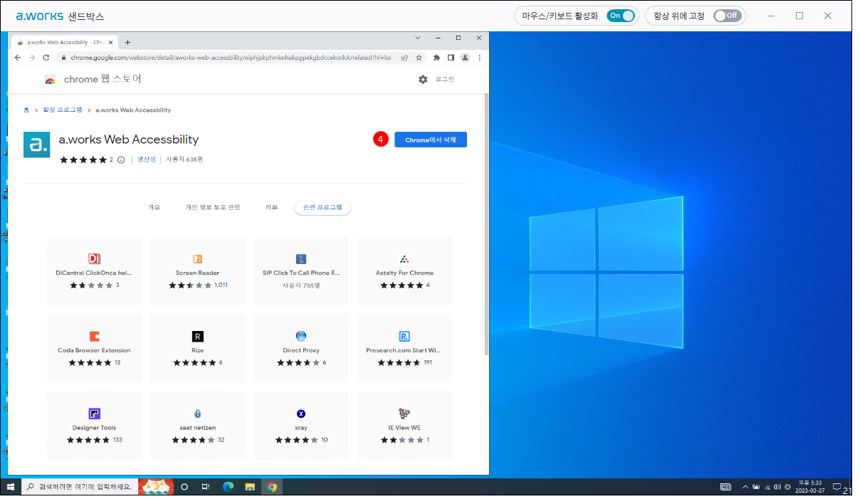Click the share page icon in address bar
This screenshot has width=860, height=504.
tap(405, 58)
